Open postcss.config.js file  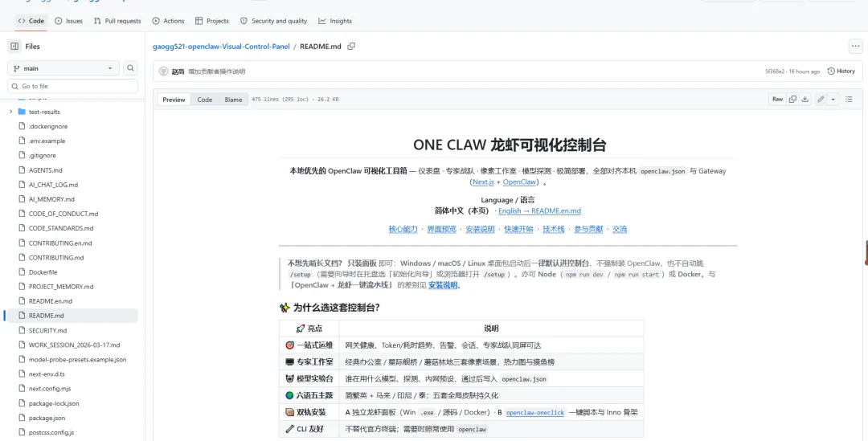point(51,432)
